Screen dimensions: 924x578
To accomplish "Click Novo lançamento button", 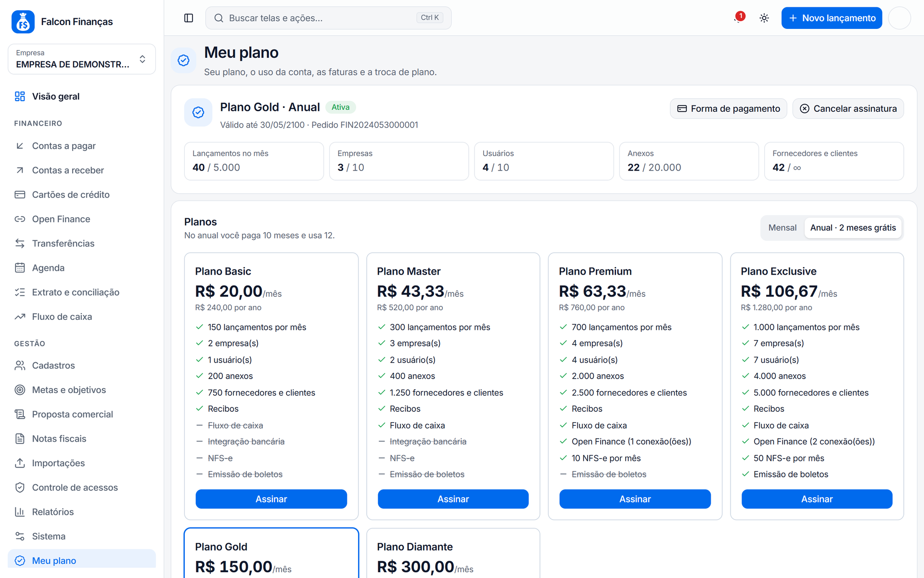I will click(832, 18).
